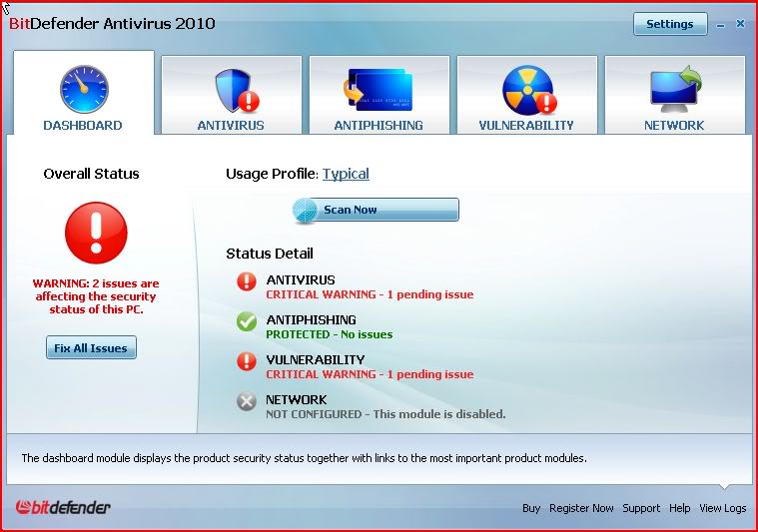
Task: Open View Logs
Action: click(x=723, y=508)
